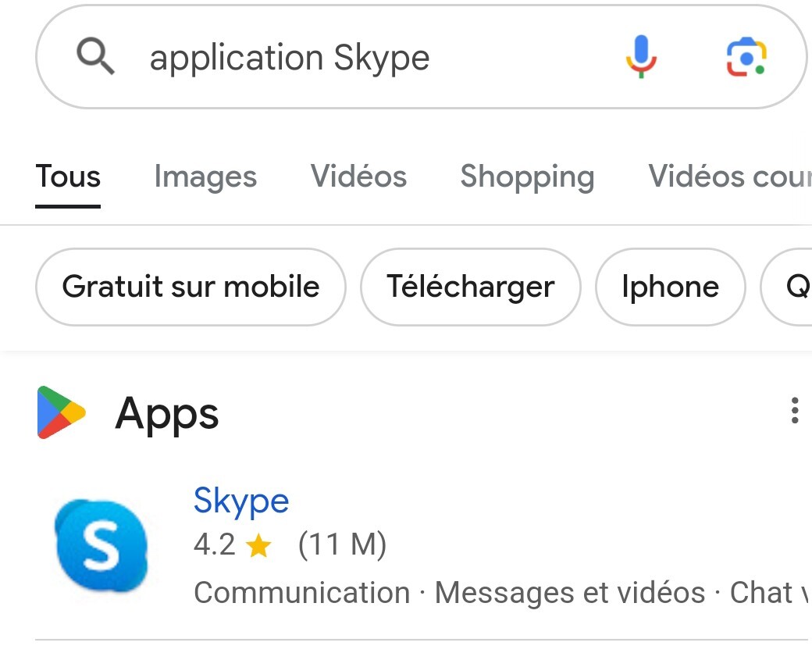Tap the magnifying glass search icon
Screen dimensions: 812x653
tap(95, 58)
